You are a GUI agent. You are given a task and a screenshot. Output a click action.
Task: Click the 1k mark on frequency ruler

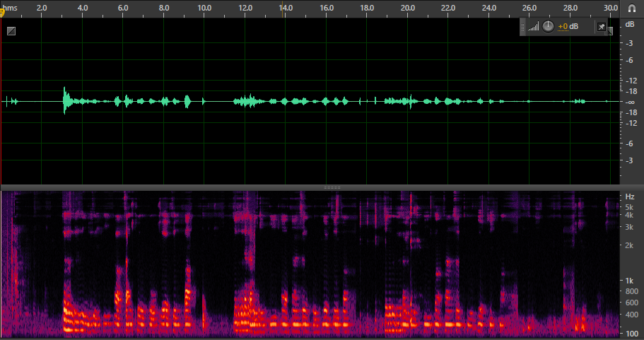(x=629, y=281)
